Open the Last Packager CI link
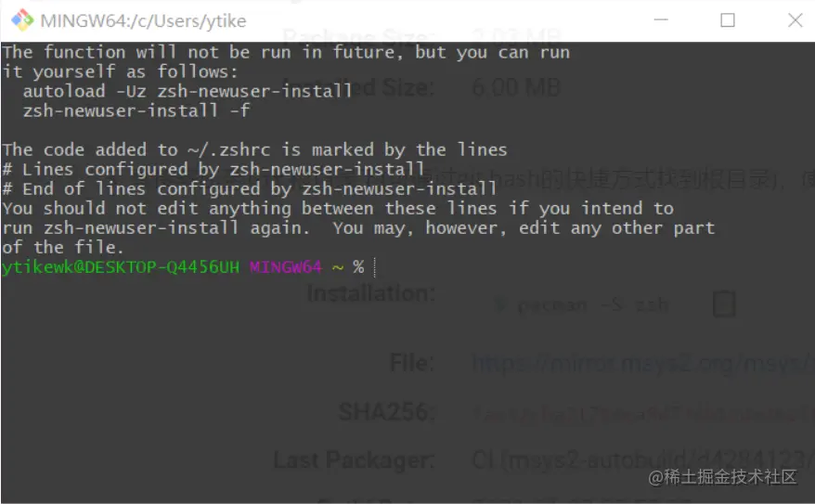Viewport: 815px width, 504px height. (x=640, y=459)
